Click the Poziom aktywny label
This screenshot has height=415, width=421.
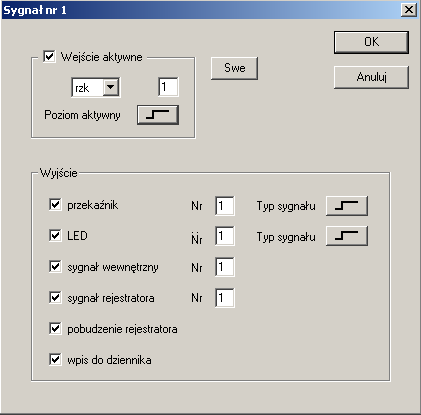(x=82, y=115)
